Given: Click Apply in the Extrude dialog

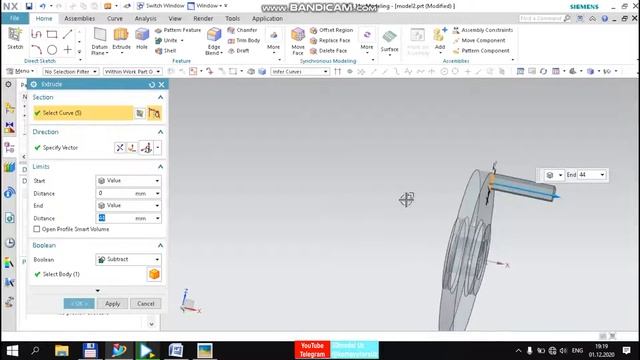Looking at the screenshot, I should tap(112, 304).
